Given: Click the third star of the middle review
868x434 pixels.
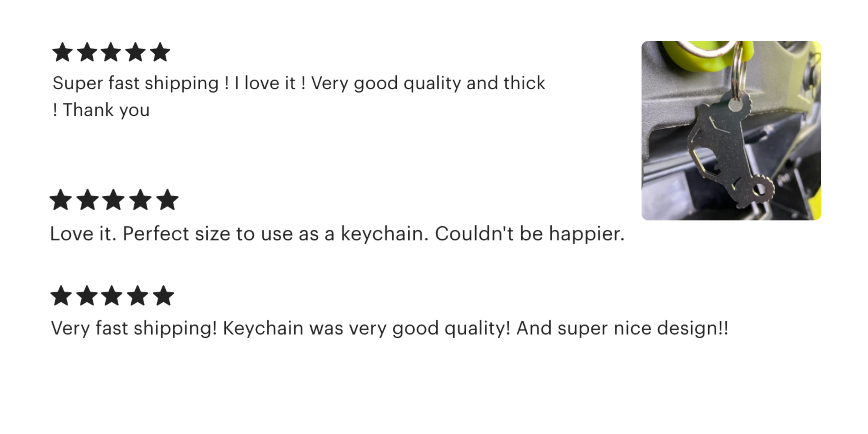Looking at the screenshot, I should [114, 200].
